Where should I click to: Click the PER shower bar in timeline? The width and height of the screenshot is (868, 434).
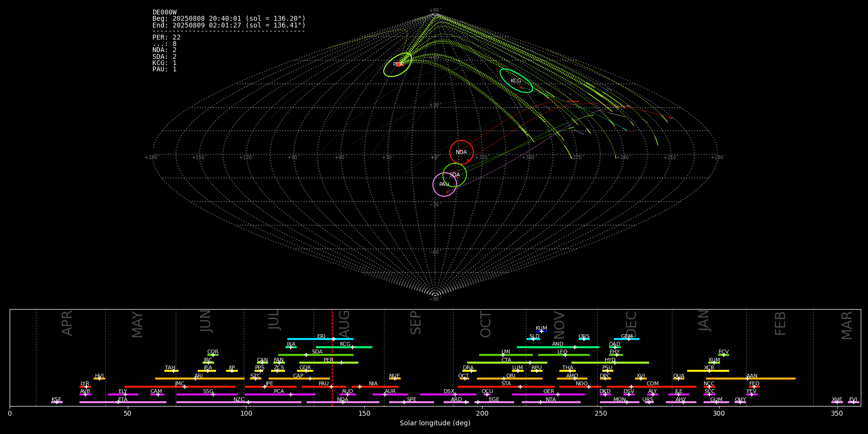coord(329,363)
